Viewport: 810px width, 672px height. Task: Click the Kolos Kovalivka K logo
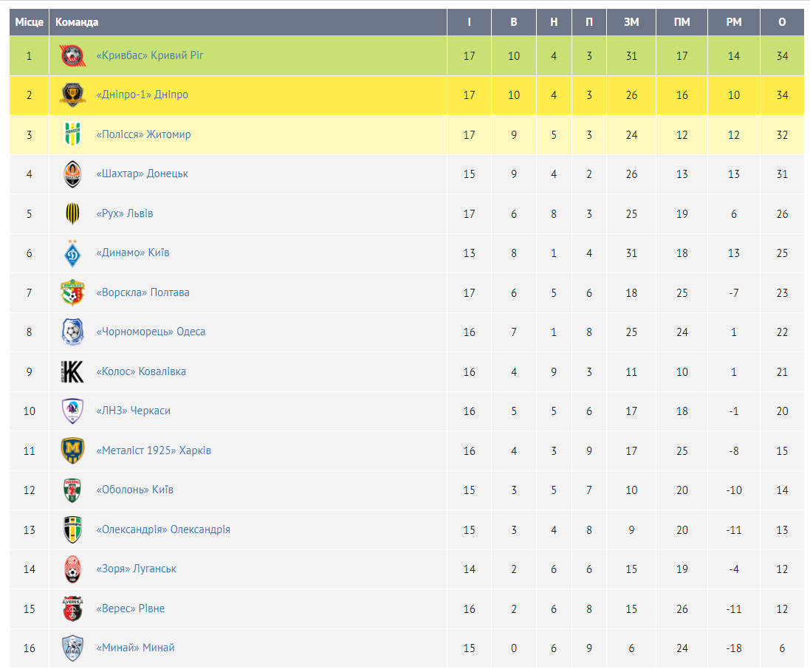pos(72,371)
